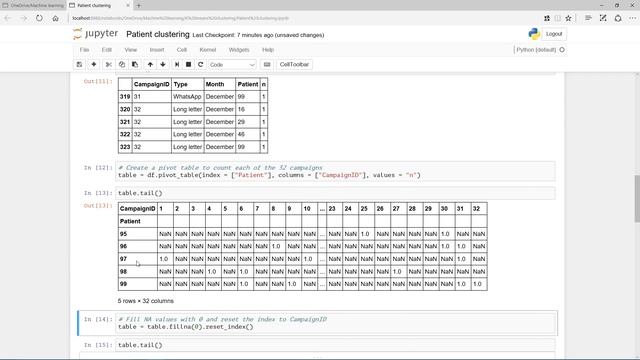Go forward in the browser
This screenshot has height=360, width=640.
point(23,18)
